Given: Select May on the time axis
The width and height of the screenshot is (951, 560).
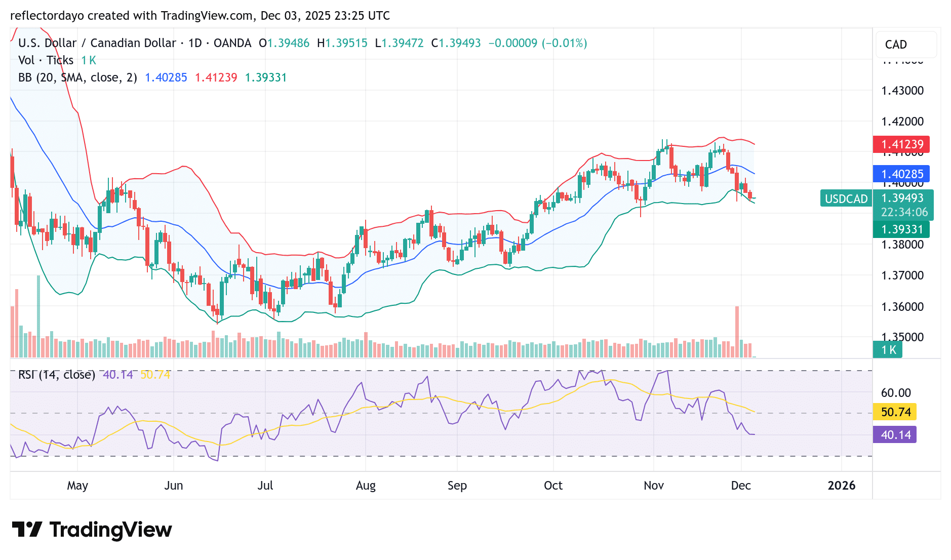Looking at the screenshot, I should click(77, 485).
